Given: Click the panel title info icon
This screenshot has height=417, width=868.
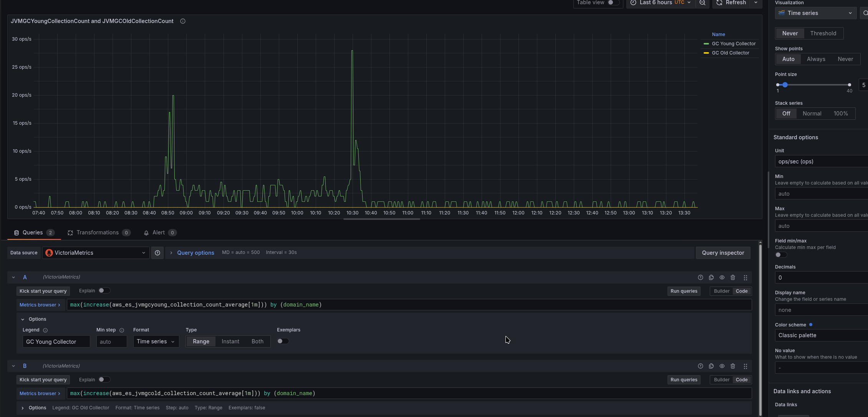Looking at the screenshot, I should 183,21.
